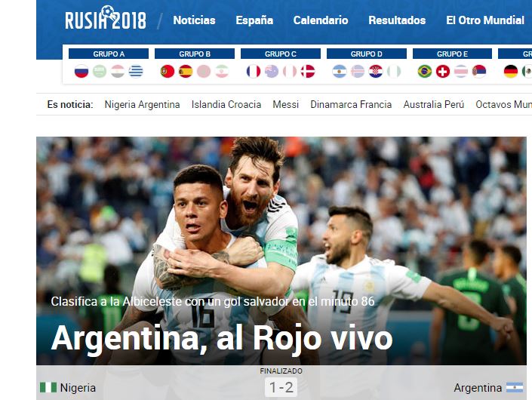Screen dimensions: 532x400
Task: Select the Denmark flag in Grupo C
Action: [x=308, y=71]
